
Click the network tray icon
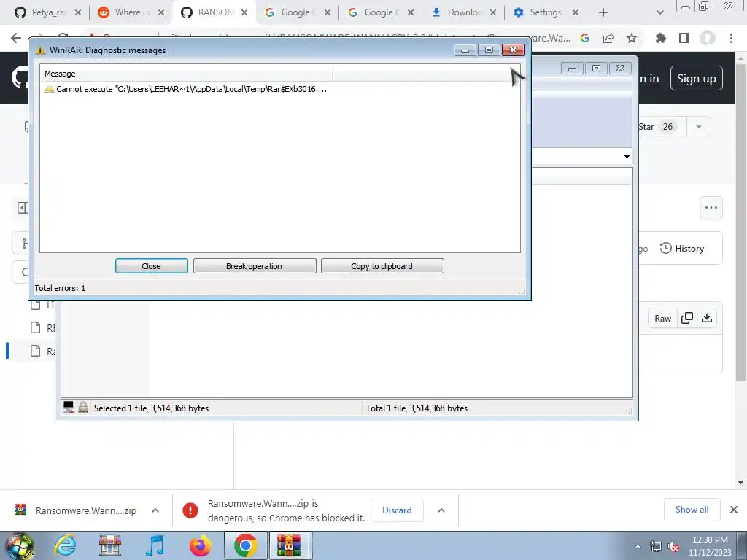[x=656, y=546]
